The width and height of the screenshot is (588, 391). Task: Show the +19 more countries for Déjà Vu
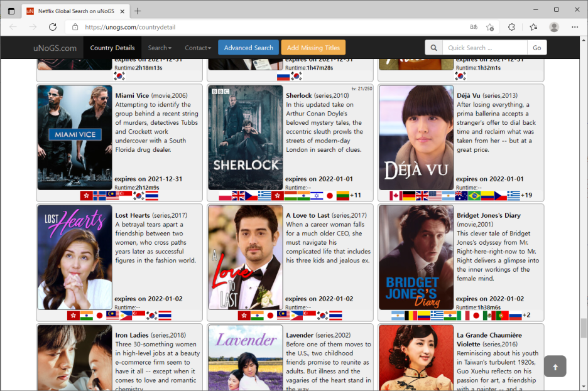[526, 195]
